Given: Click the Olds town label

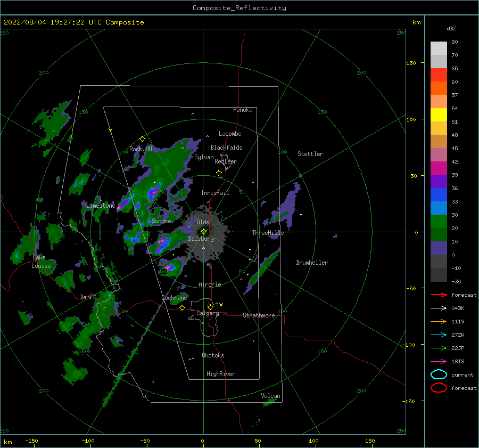Looking at the screenshot, I should pyautogui.click(x=203, y=222).
